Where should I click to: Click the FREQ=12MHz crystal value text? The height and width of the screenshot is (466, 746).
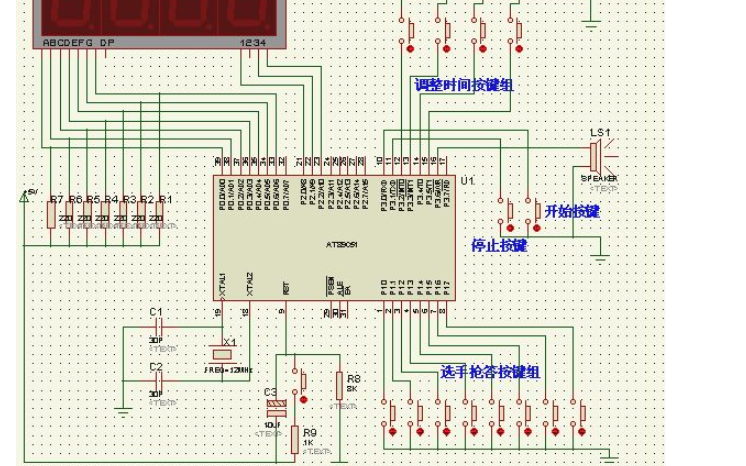coord(228,370)
